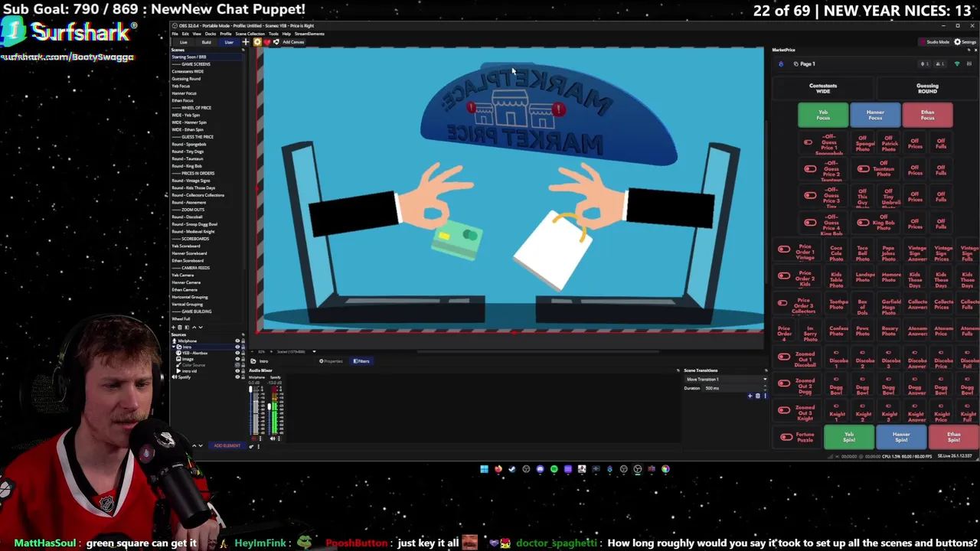
Task: Adjust the Spotify volume fader
Action: [x=269, y=406]
